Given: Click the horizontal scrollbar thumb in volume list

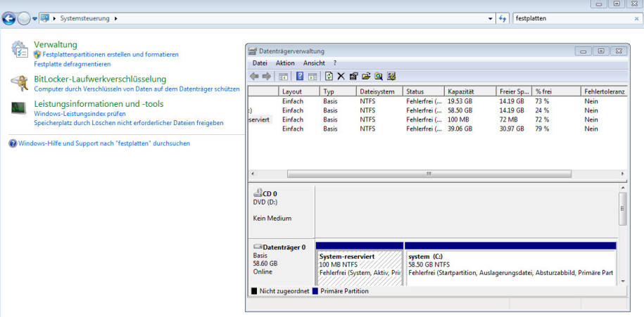Looking at the screenshot, I should click(429, 174).
